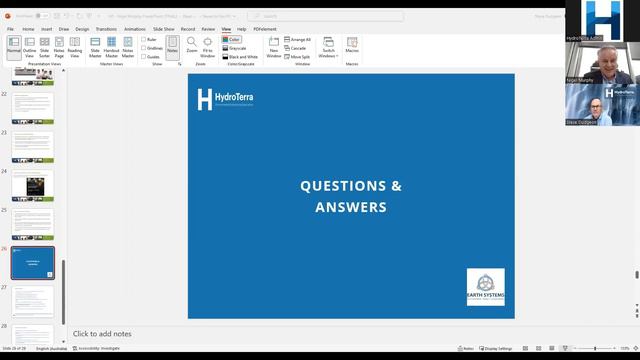Open Notes Page view

coord(59,47)
